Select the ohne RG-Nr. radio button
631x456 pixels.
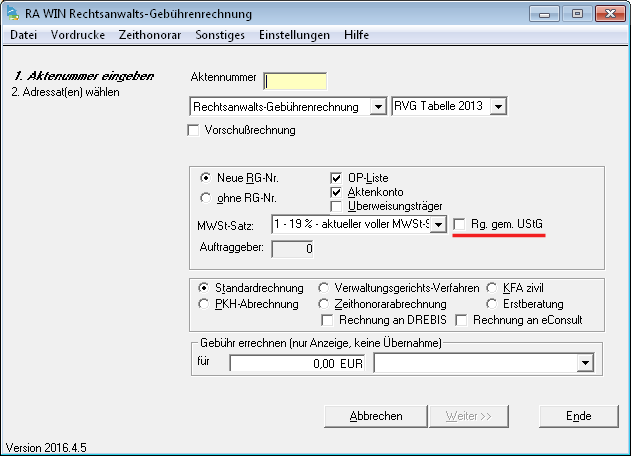point(207,197)
